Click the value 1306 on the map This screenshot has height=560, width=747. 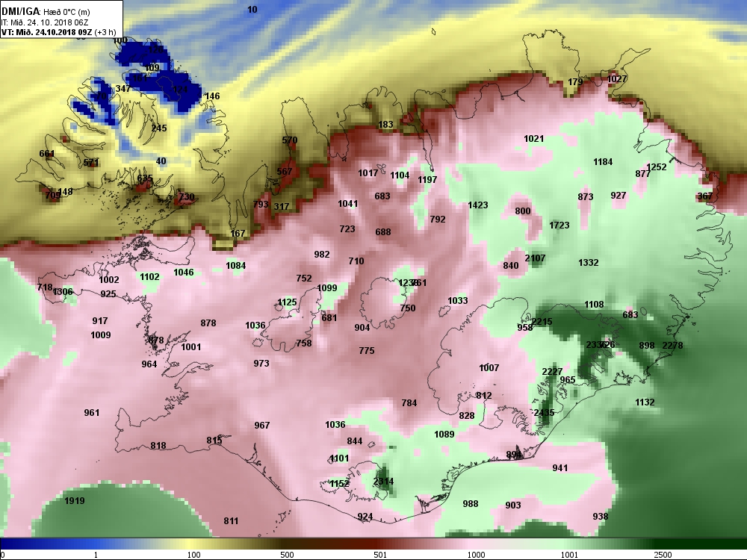(63, 292)
